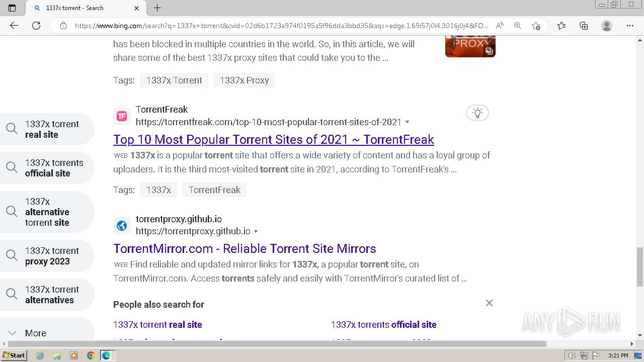Click the TorrentFreak site name text

(x=162, y=110)
